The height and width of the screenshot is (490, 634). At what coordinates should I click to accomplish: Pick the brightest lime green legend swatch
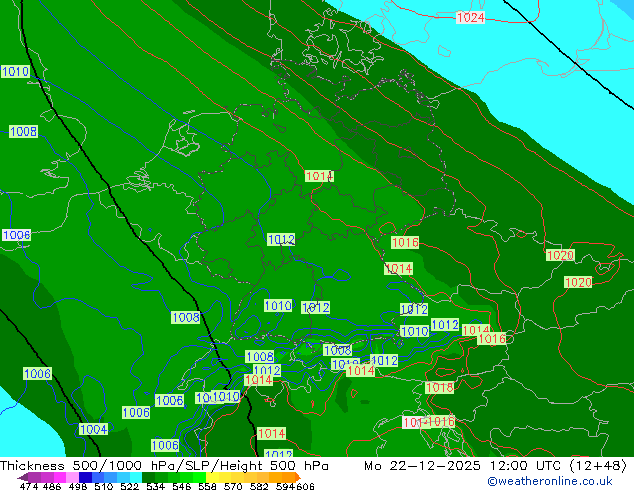[x=199, y=477]
